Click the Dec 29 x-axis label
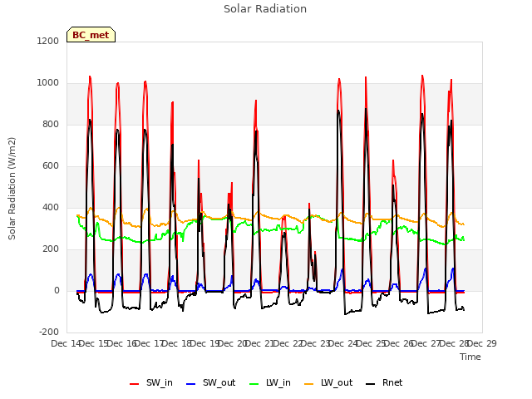Screen dimensions: 532x399 [482, 343]
